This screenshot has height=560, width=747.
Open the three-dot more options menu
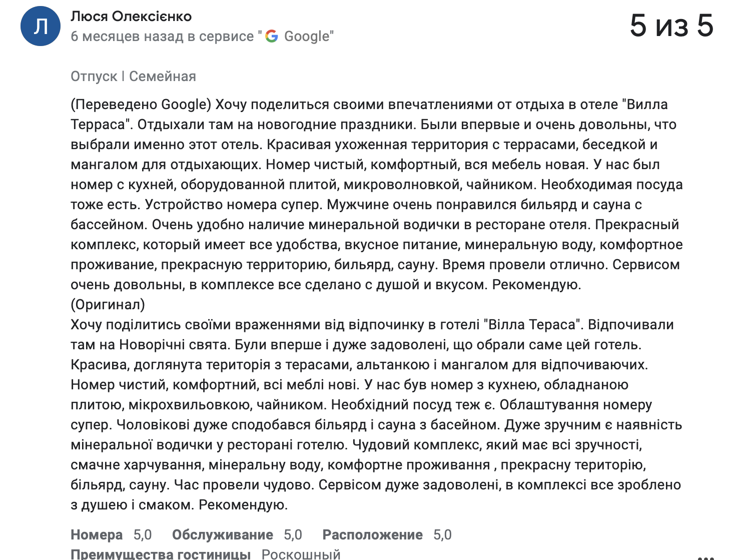coord(705,557)
